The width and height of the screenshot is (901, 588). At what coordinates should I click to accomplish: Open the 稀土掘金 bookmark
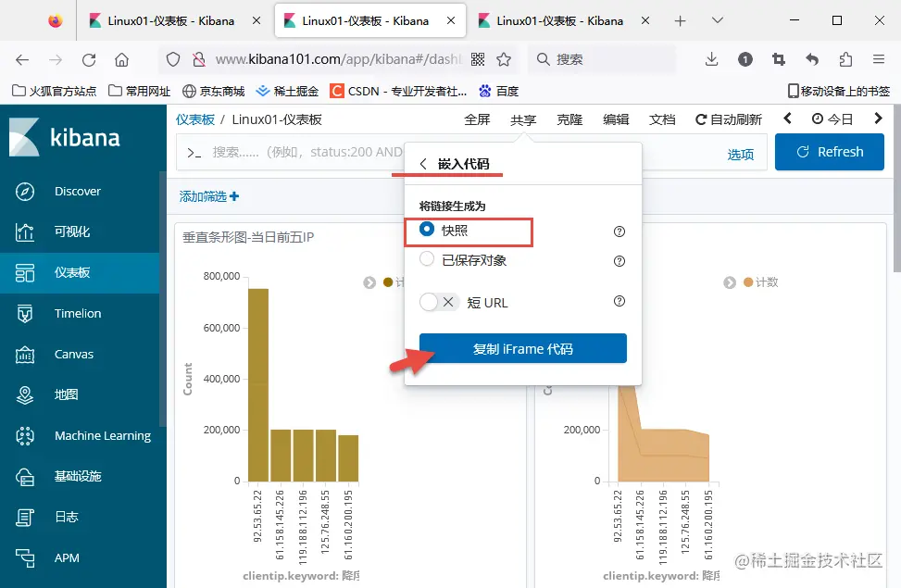pos(287,91)
